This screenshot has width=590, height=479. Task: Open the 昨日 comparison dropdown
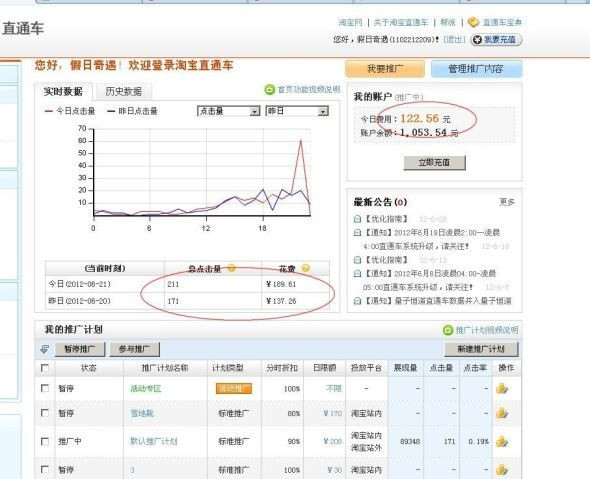(x=297, y=111)
